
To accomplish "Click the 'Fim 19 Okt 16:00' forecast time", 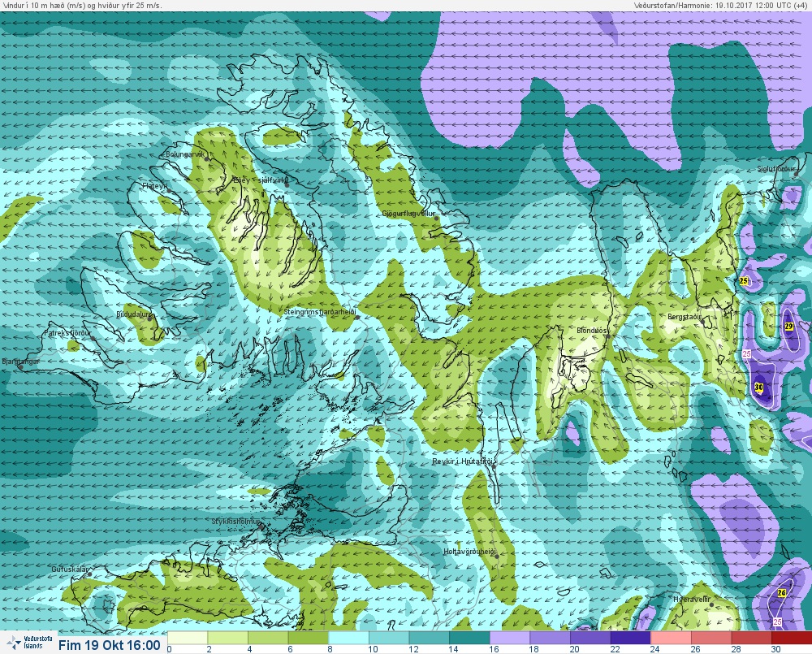I will [110, 645].
